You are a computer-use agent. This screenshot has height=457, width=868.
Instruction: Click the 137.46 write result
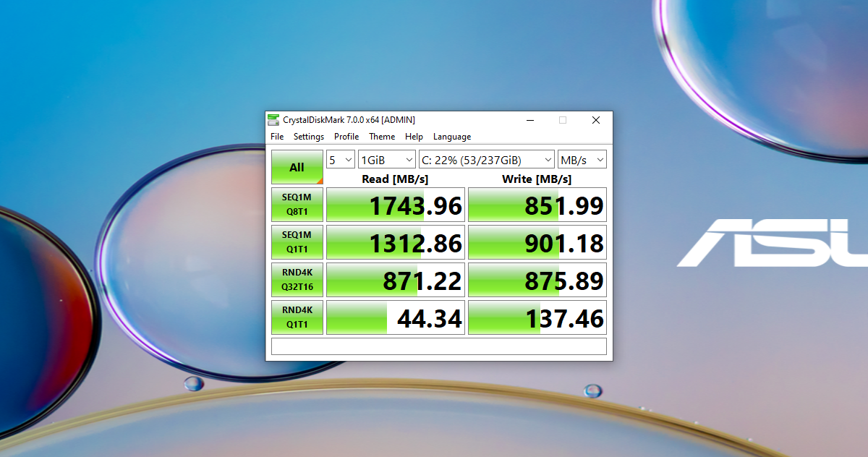click(x=537, y=317)
